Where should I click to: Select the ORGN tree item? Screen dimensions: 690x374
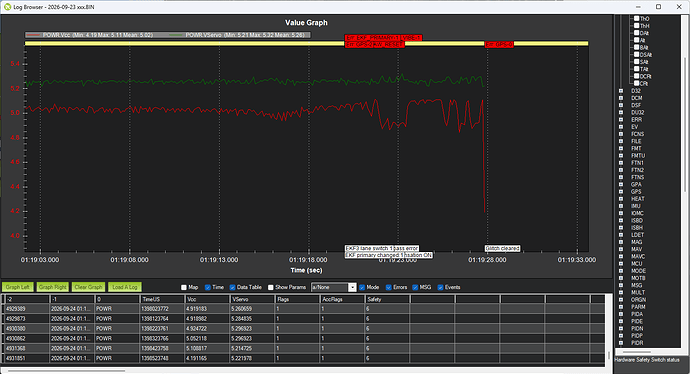[x=639, y=300]
